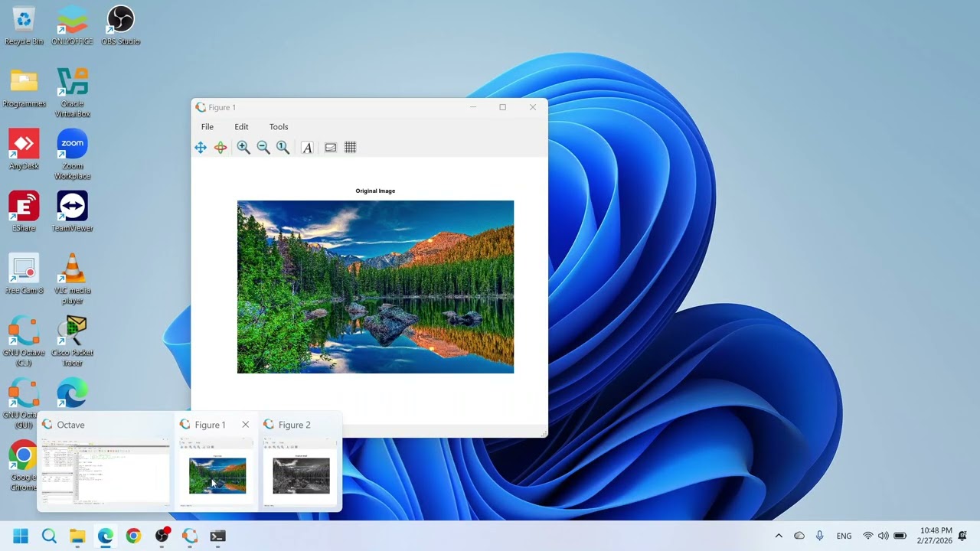Open the File menu in Figure 1

[207, 127]
